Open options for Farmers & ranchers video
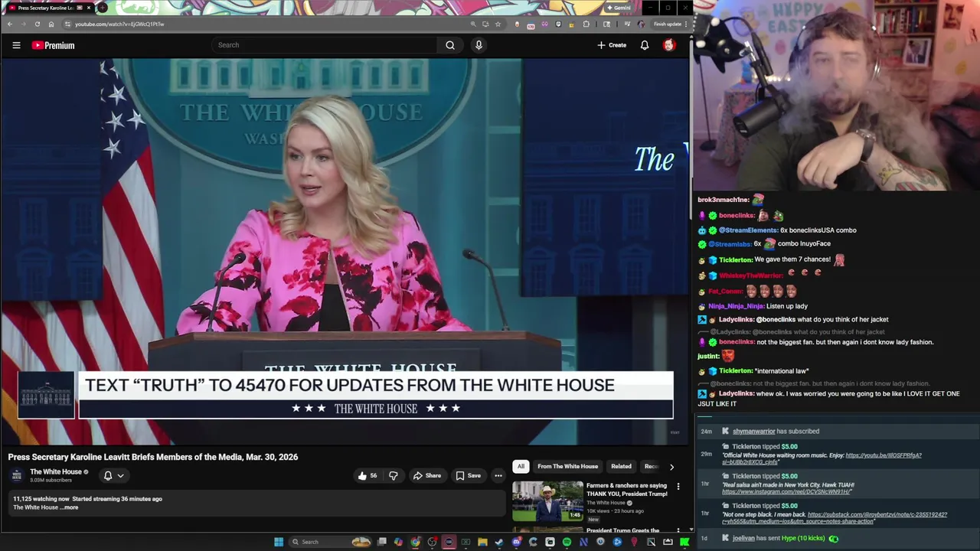This screenshot has width=980, height=551. [678, 486]
